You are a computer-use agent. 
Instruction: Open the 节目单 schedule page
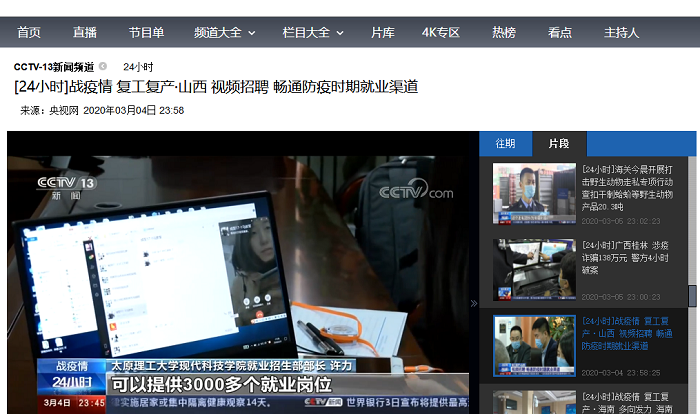(146, 32)
